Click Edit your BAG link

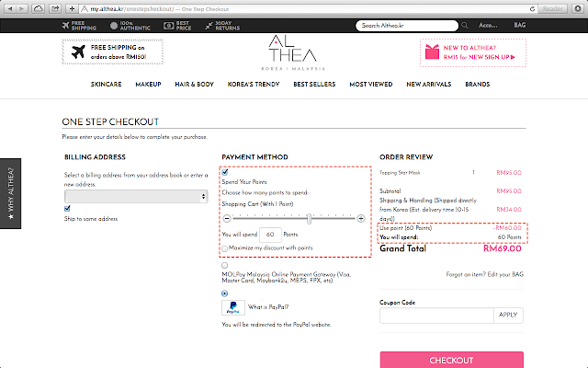[x=503, y=274]
